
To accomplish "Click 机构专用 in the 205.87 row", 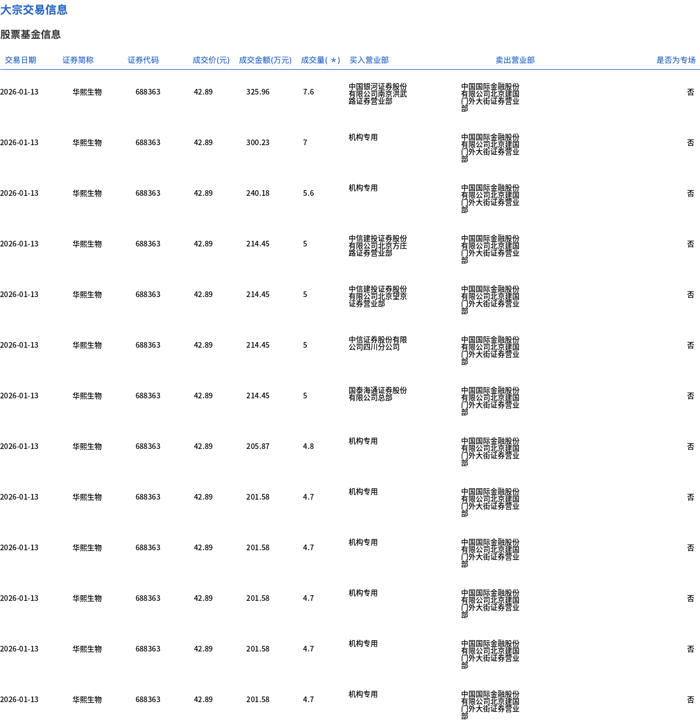I will point(363,441).
